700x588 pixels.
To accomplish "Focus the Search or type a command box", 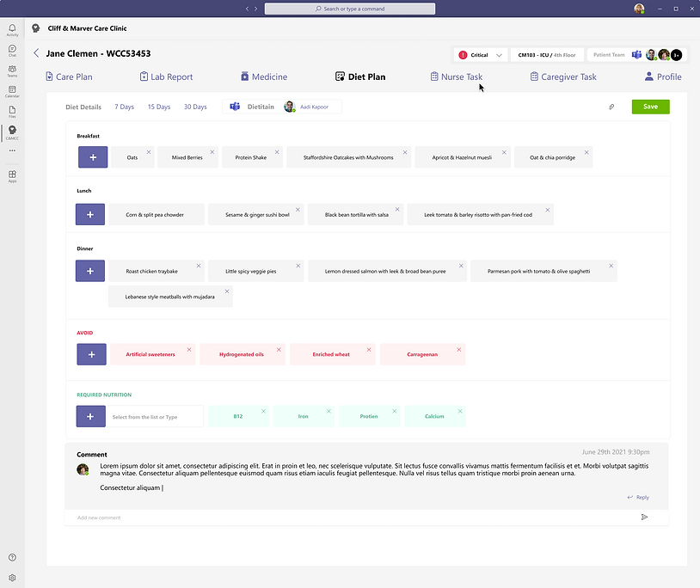I will pos(349,9).
